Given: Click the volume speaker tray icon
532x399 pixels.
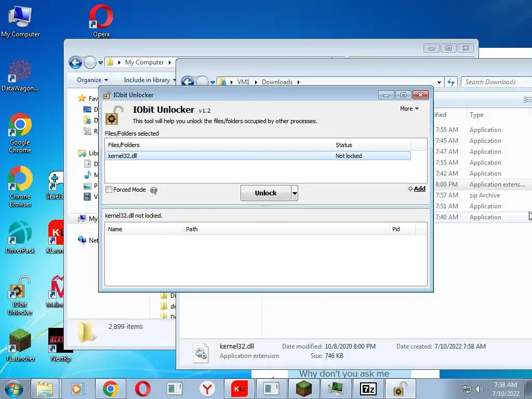Looking at the screenshot, I should click(480, 389).
